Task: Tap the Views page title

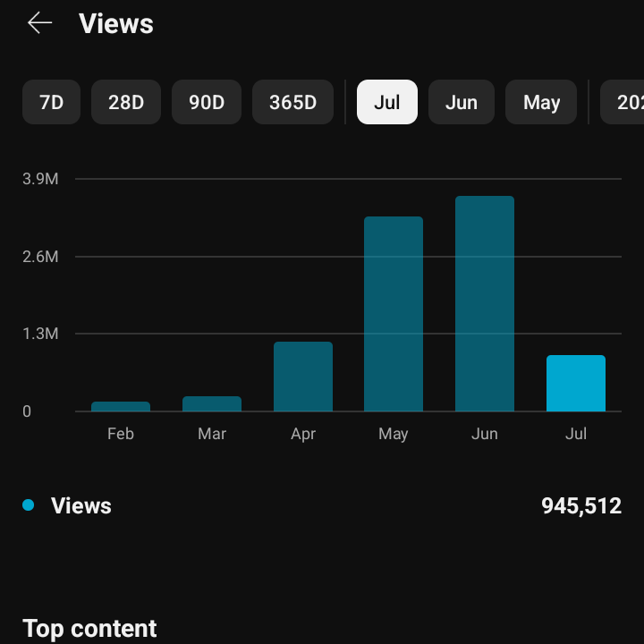Action: pos(116,24)
